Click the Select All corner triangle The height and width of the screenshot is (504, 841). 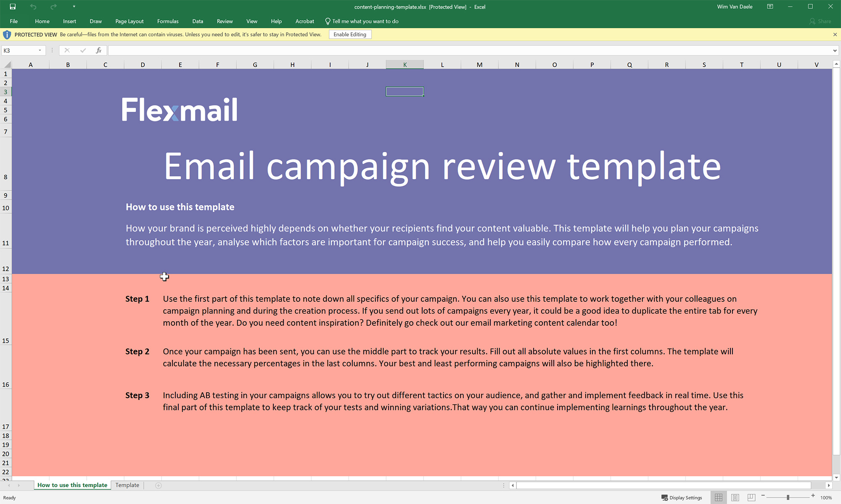[x=7, y=65]
